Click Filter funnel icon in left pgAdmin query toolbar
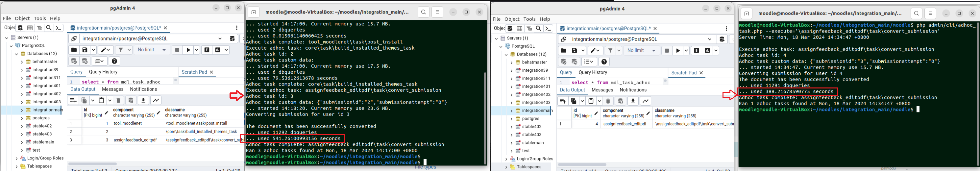 (x=120, y=50)
